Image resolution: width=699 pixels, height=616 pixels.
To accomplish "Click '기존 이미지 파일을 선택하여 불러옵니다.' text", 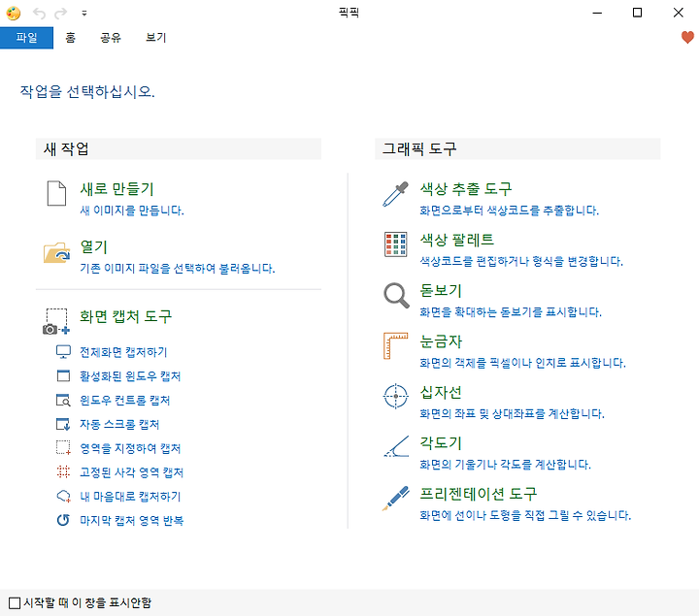I will (x=177, y=268).
